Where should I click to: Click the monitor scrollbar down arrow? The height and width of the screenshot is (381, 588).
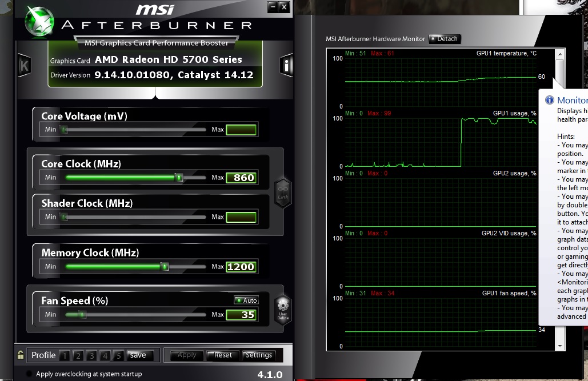560,346
